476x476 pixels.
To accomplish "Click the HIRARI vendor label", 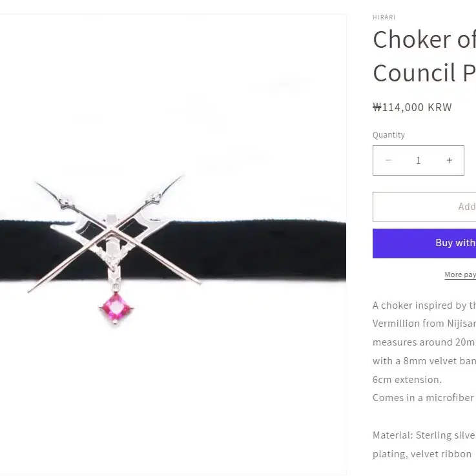I will [384, 17].
